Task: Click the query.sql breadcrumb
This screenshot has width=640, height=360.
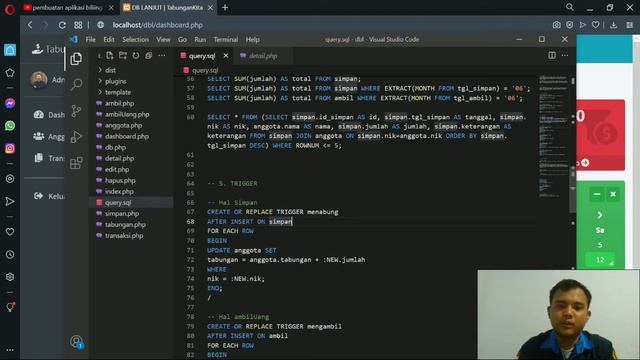Action: 205,70
